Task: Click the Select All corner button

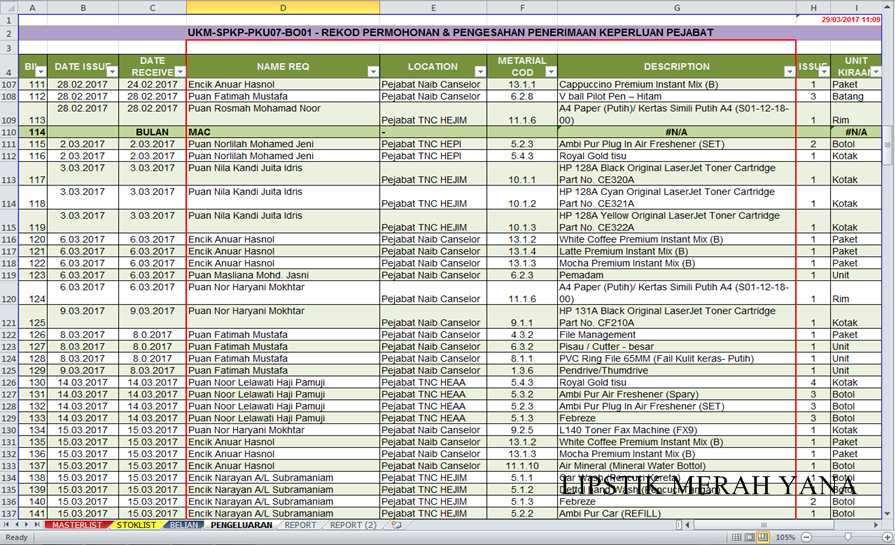Action: pos(9,7)
